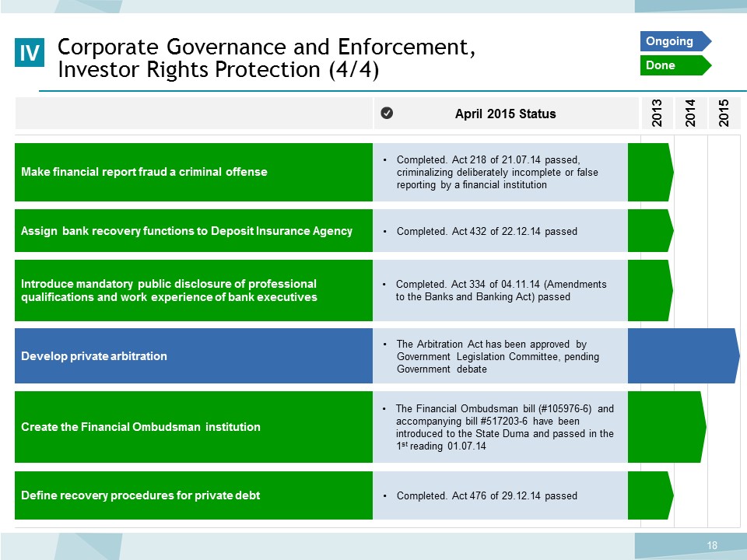This screenshot has width=747, height=560.
Task: Select the 2013 year column header
Action: [657, 113]
